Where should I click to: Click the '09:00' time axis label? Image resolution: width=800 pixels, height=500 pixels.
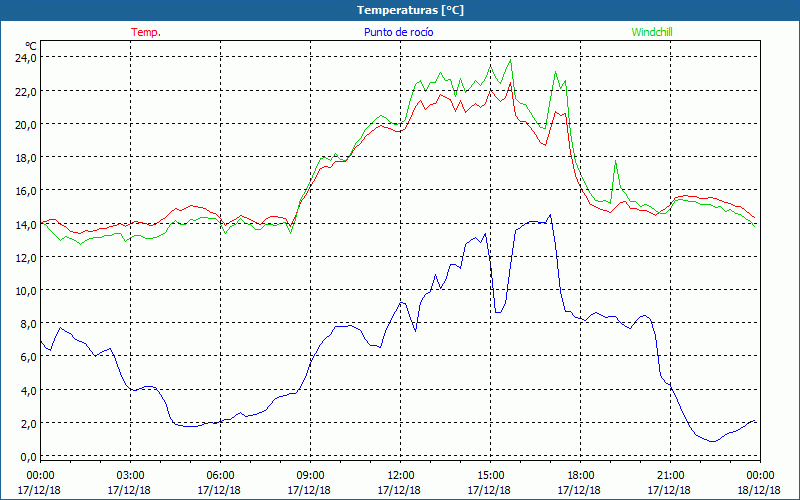(x=310, y=475)
